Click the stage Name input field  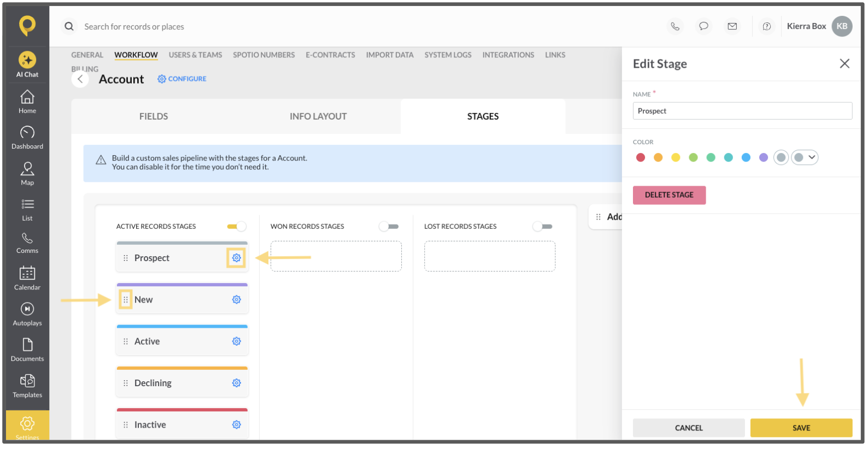[x=743, y=111]
